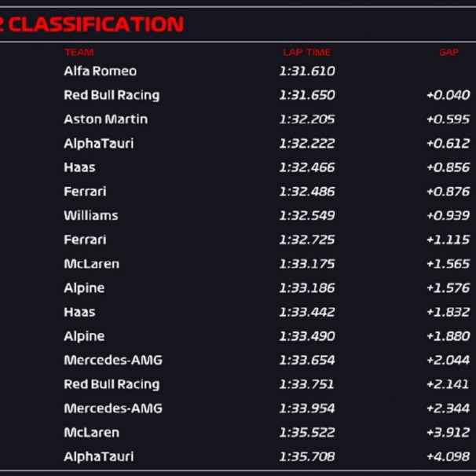Click the Red Bull Racing 1:33.751 row
Screen dimensions: 476x476
(238, 384)
